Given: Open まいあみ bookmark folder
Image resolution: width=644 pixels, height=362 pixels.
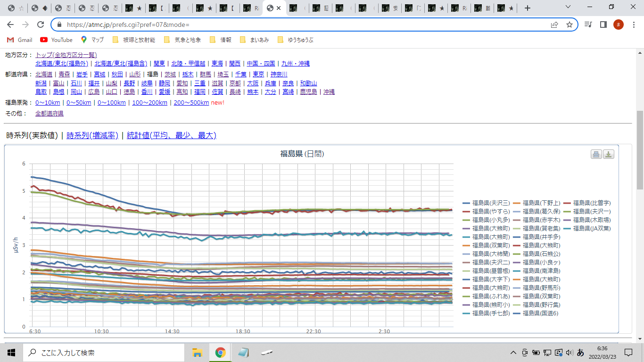Looking at the screenshot, I should click(255, 40).
